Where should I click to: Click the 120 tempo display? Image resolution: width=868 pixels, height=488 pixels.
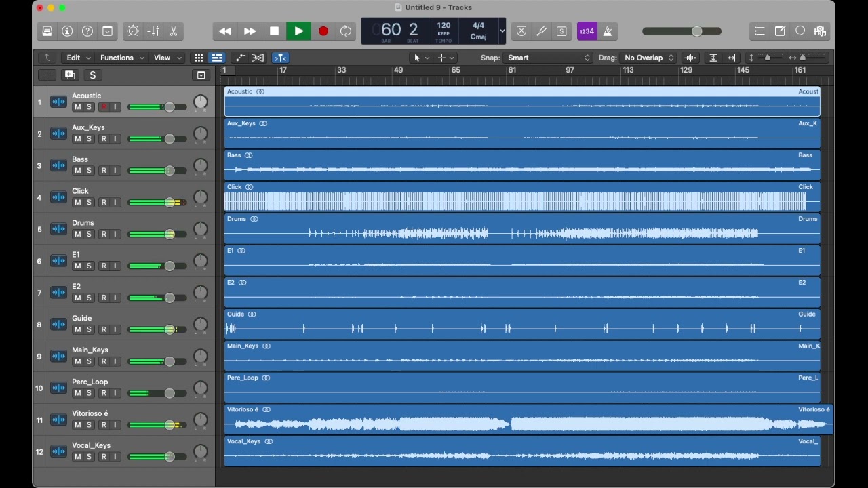(443, 31)
